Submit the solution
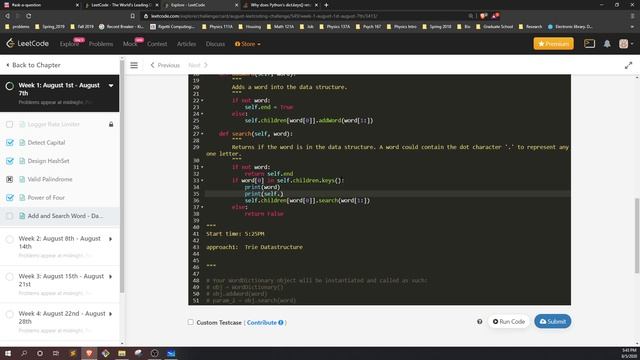 [553, 322]
